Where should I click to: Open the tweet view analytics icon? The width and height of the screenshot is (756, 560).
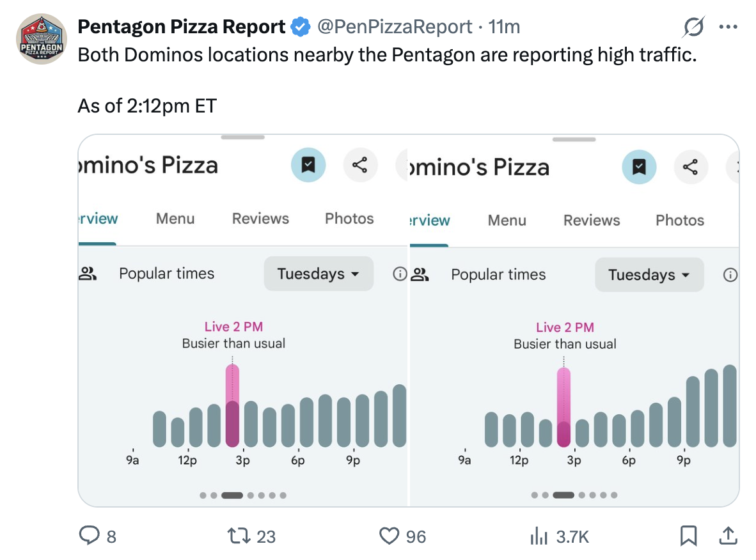tap(539, 536)
